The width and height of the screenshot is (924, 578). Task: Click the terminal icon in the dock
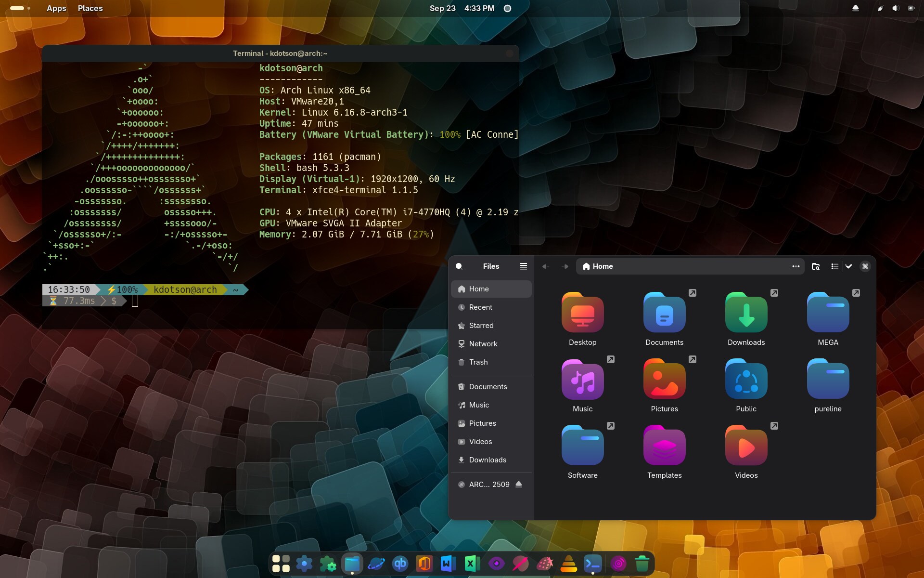tap(592, 563)
